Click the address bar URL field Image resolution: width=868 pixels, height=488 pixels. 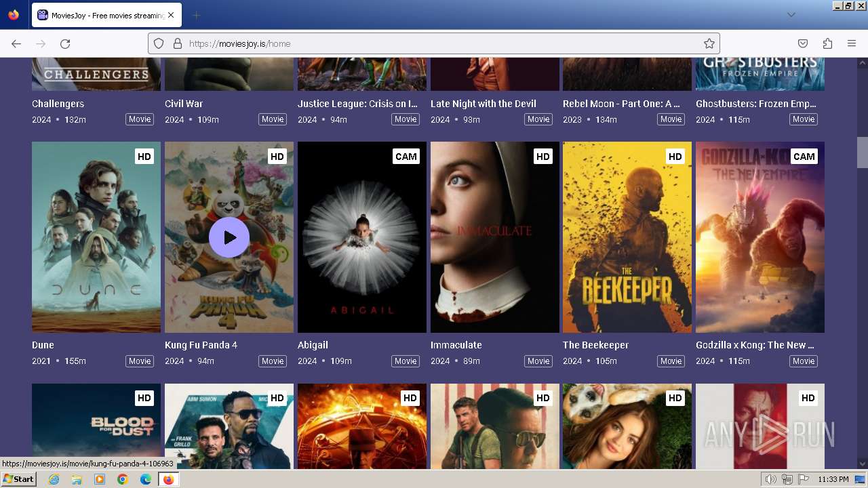point(434,43)
